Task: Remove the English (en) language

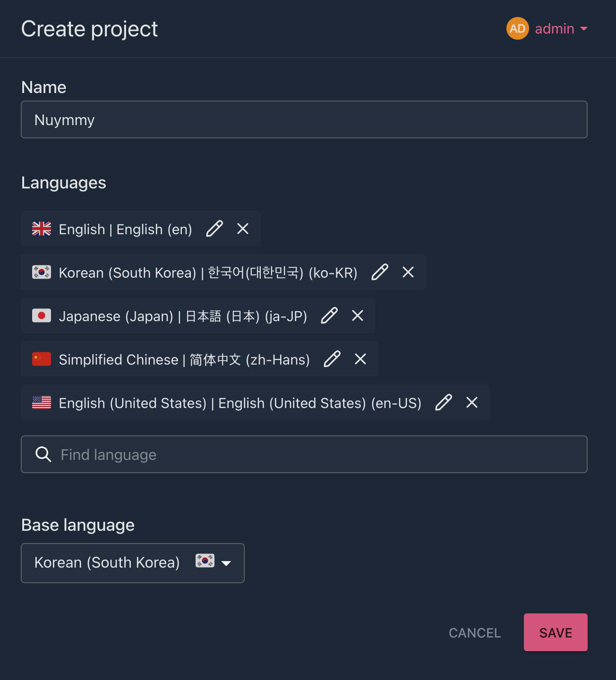Action: [x=243, y=229]
